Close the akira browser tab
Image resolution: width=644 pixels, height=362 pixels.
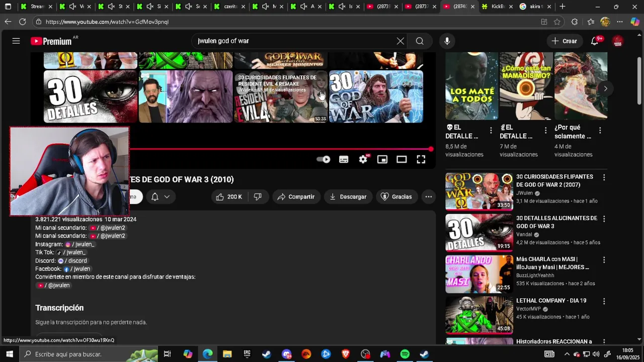click(549, 7)
